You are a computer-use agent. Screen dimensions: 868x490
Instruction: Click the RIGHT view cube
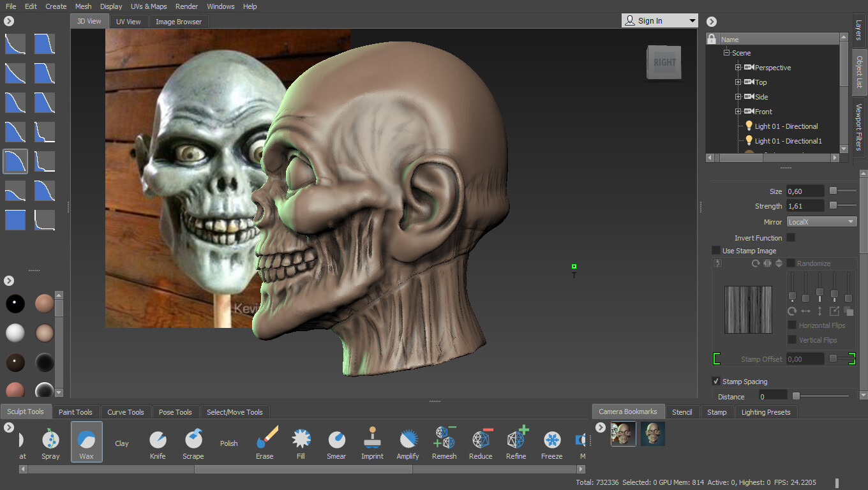tap(664, 63)
